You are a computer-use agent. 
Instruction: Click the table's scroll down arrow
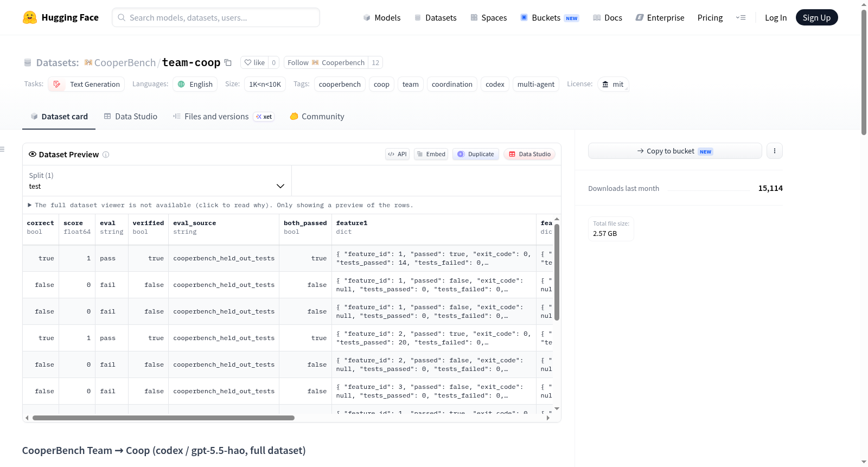(557, 408)
